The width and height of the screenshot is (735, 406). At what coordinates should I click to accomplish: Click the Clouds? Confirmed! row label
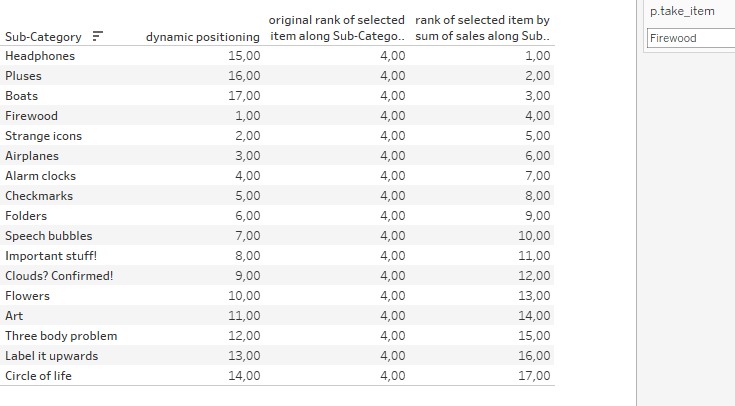click(x=59, y=276)
